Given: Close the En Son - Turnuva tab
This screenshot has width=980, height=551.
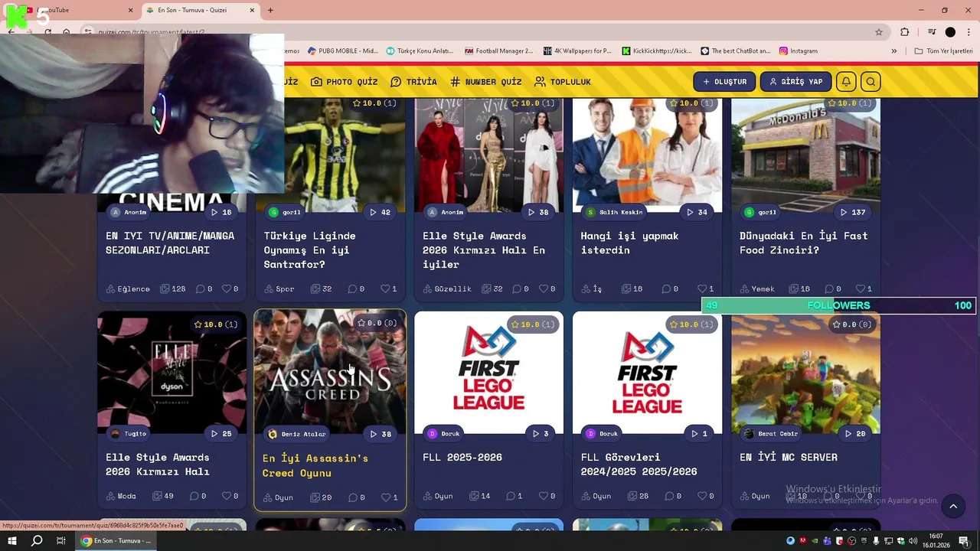Looking at the screenshot, I should [253, 10].
